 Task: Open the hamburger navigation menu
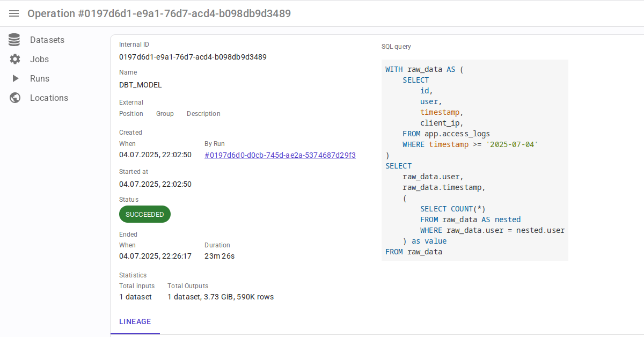click(14, 13)
